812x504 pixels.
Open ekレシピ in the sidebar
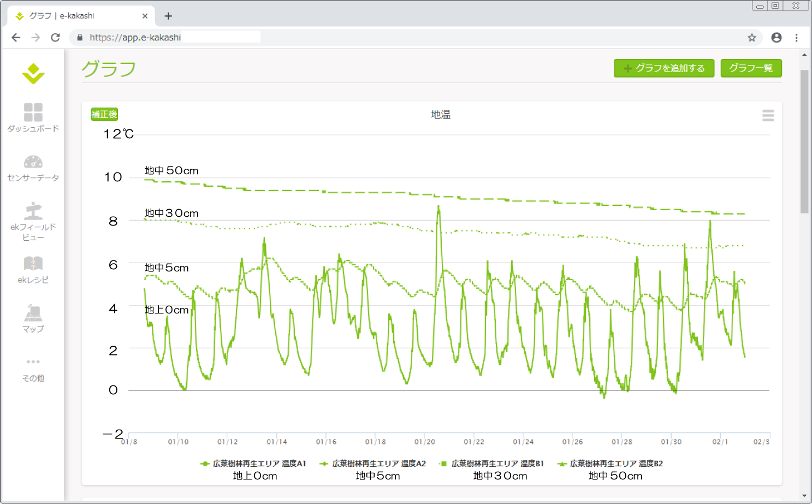pos(33,270)
